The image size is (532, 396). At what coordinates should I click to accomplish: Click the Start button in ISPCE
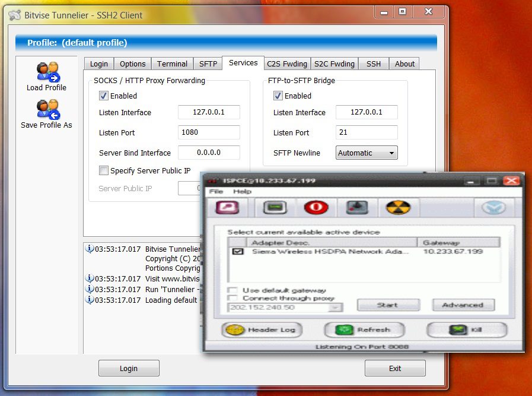click(x=388, y=305)
